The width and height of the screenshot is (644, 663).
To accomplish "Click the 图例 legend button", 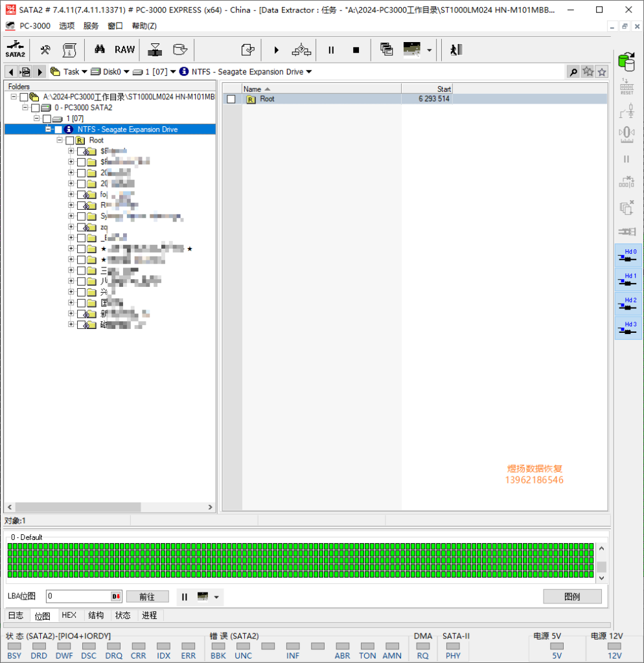I will click(572, 596).
